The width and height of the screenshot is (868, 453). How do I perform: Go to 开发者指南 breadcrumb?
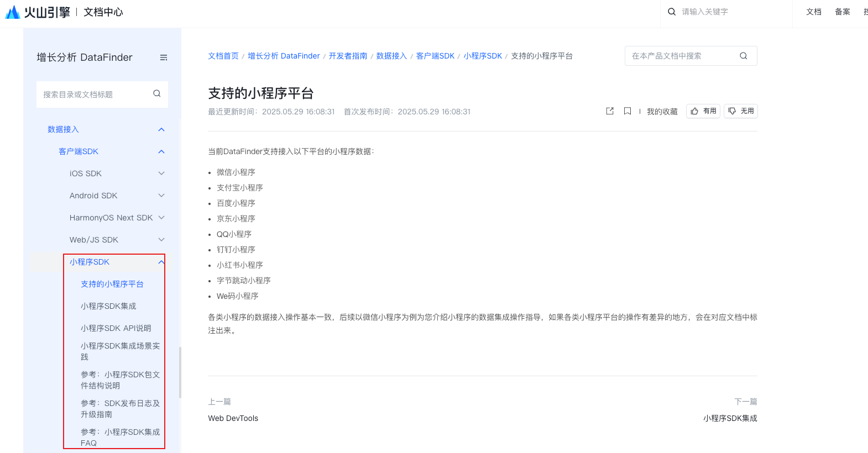coord(348,56)
